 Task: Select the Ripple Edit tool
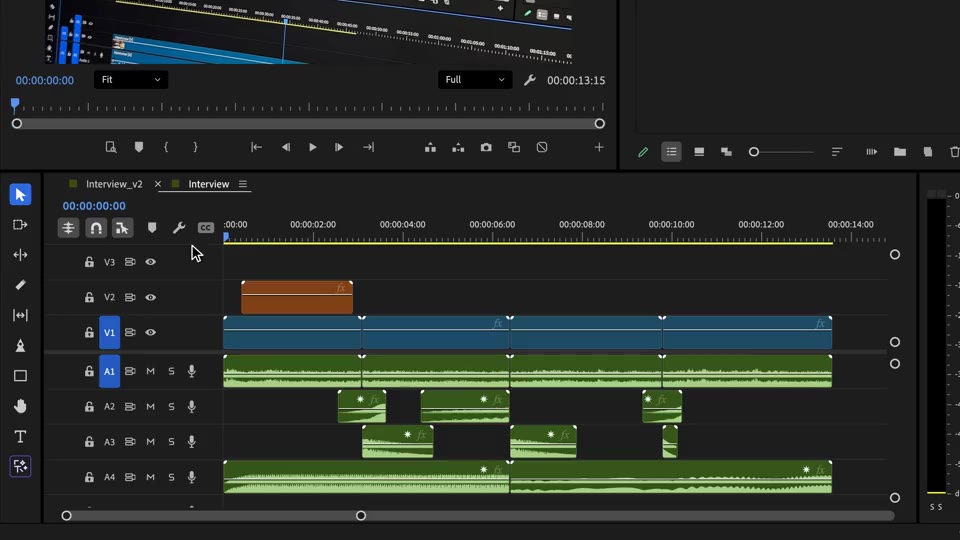click(20, 255)
